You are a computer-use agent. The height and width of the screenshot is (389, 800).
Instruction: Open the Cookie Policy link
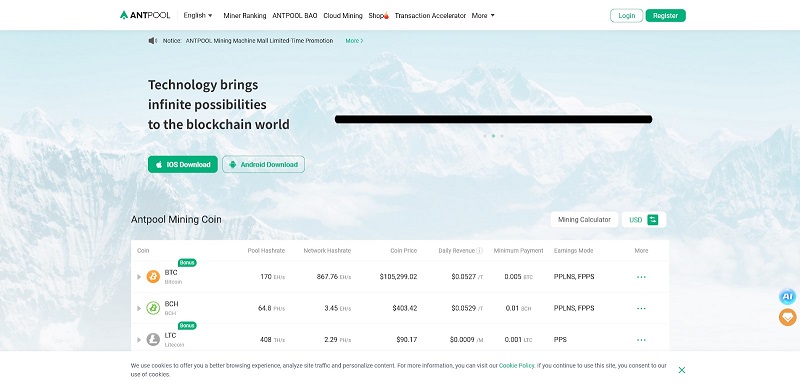click(516, 366)
